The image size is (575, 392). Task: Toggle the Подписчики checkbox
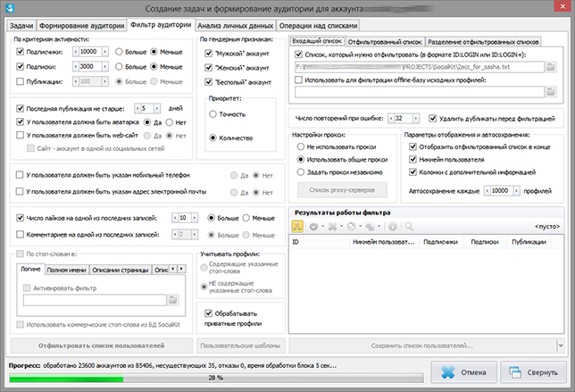[x=21, y=52]
